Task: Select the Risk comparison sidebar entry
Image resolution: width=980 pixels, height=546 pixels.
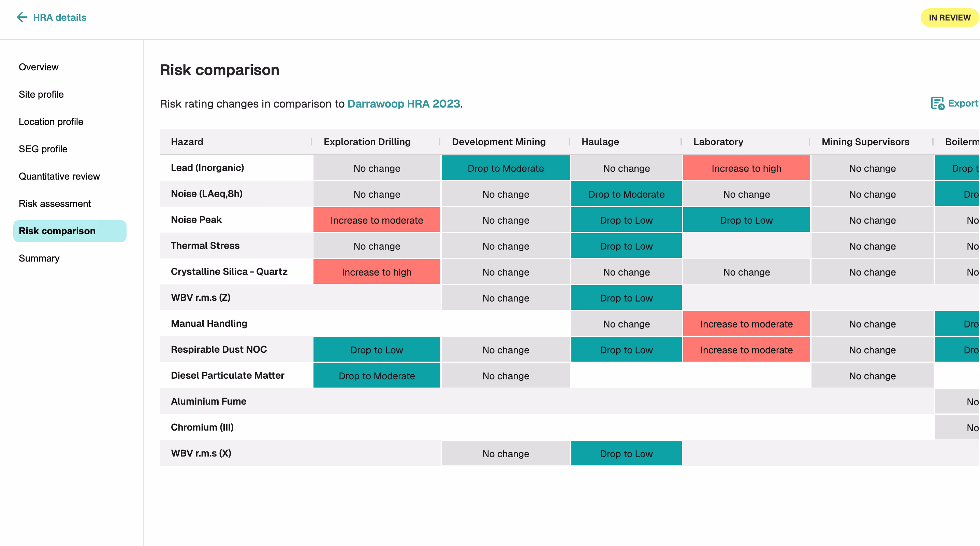Action: (x=57, y=231)
